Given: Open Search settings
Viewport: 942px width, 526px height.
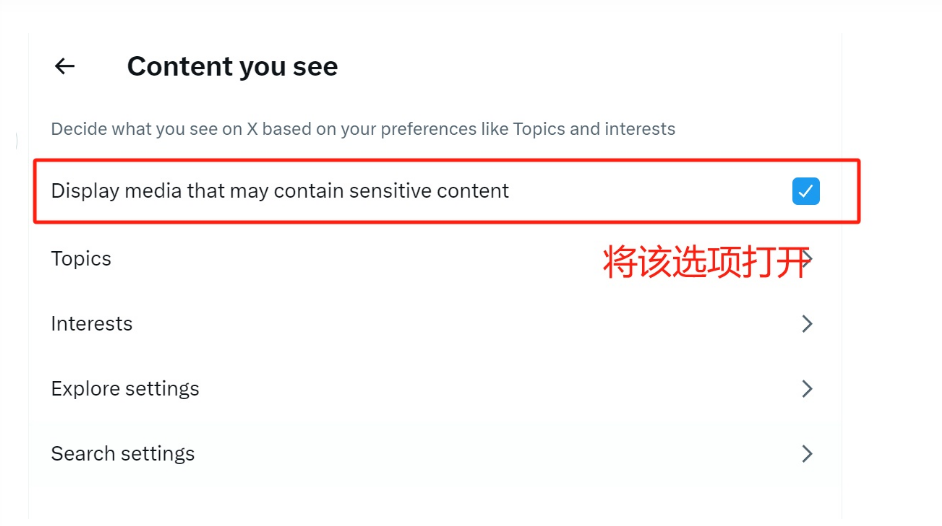Looking at the screenshot, I should coord(123,454).
